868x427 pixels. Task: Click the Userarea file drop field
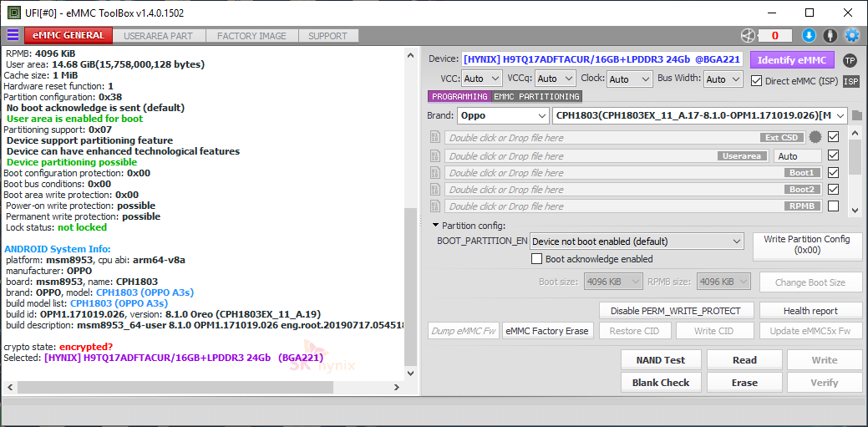pos(581,156)
